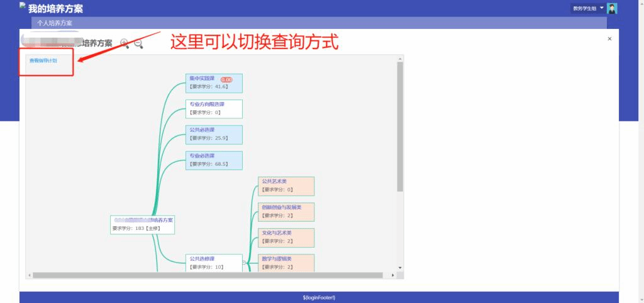
Task: Click 【要求学分: 25.9】 text under 公共必选课
Action: coord(209,138)
